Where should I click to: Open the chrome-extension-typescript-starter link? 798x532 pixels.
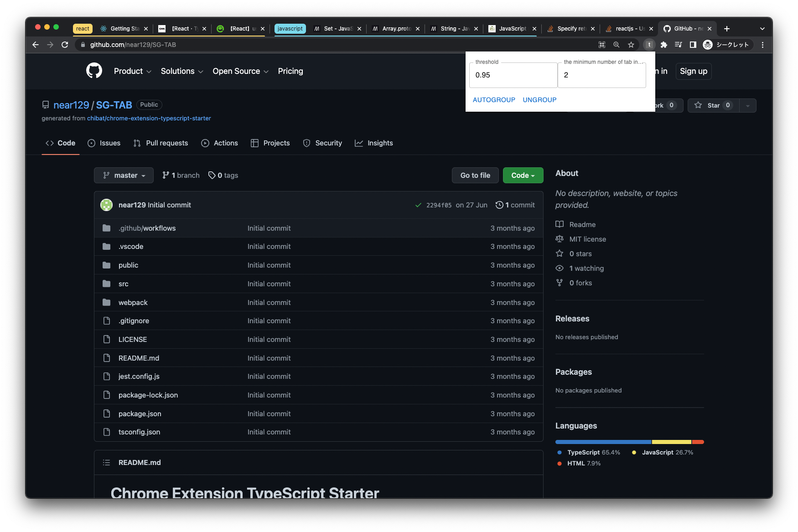pos(149,118)
